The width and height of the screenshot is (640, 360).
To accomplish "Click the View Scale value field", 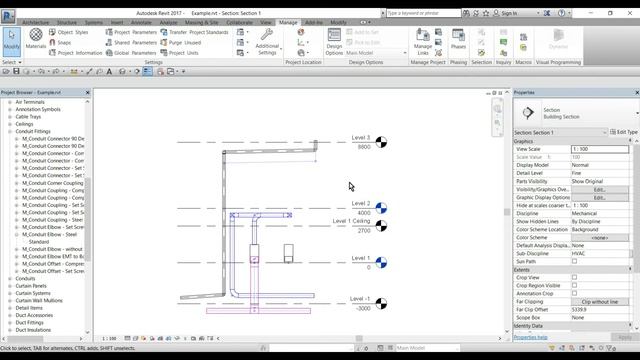I will coord(600,149).
